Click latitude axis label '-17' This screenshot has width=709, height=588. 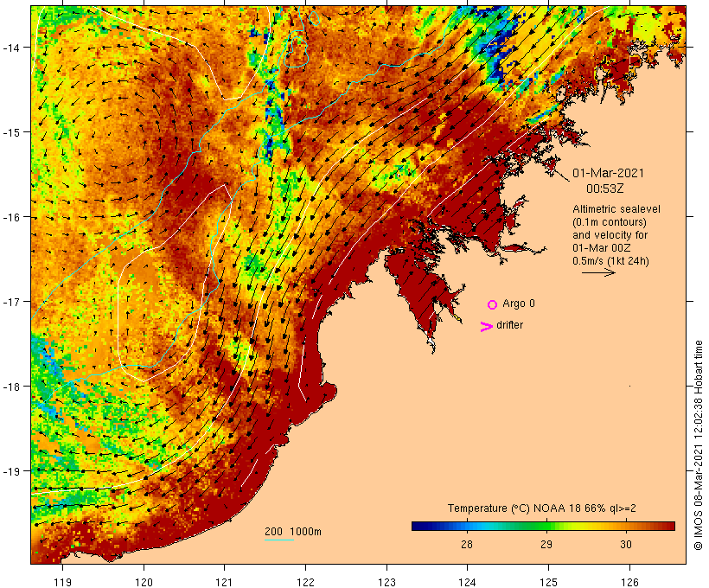10,302
